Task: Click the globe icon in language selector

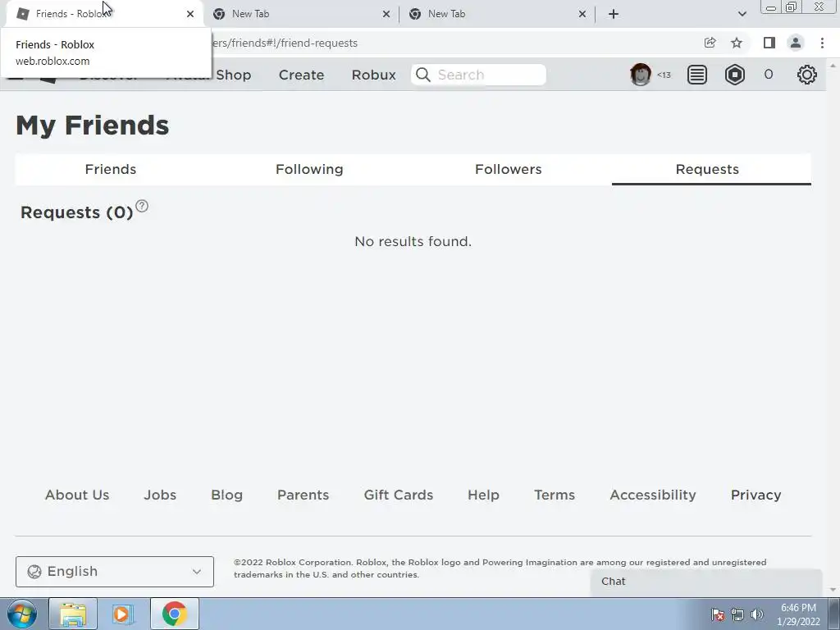Action: (x=34, y=572)
